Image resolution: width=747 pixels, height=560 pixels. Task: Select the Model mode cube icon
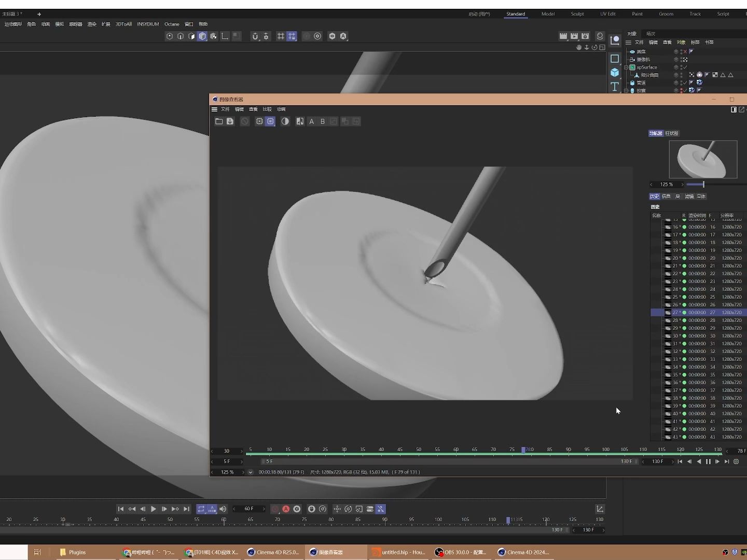point(202,36)
